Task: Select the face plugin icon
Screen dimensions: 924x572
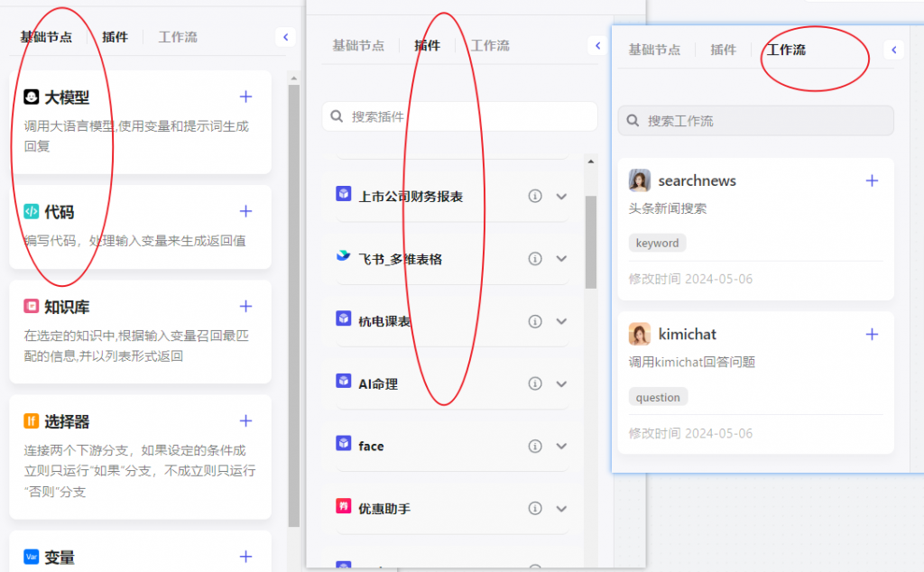Action: [x=344, y=445]
